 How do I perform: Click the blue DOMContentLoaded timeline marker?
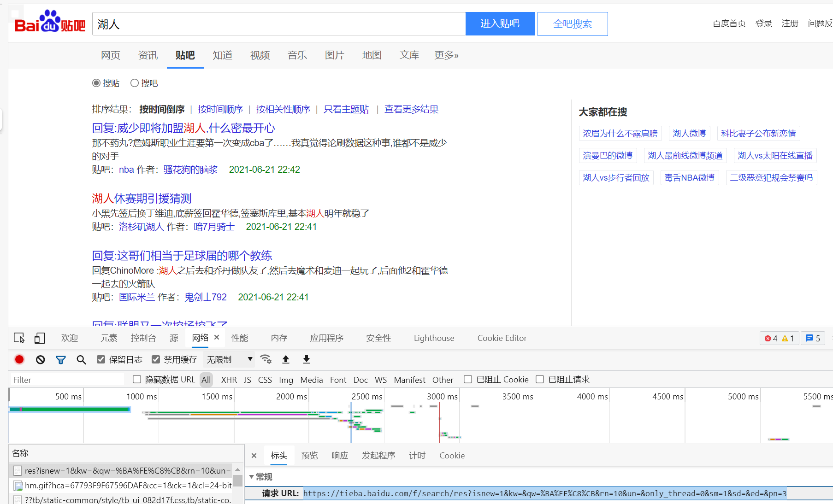pos(351,422)
